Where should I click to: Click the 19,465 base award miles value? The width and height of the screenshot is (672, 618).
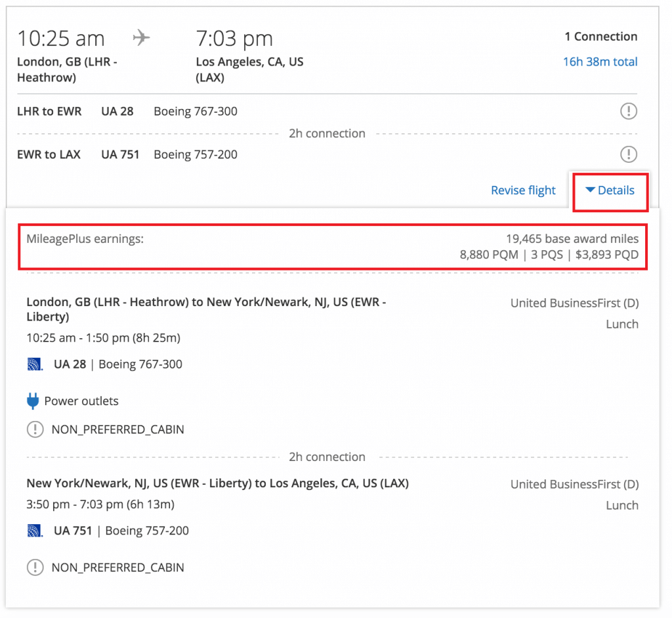tap(572, 239)
